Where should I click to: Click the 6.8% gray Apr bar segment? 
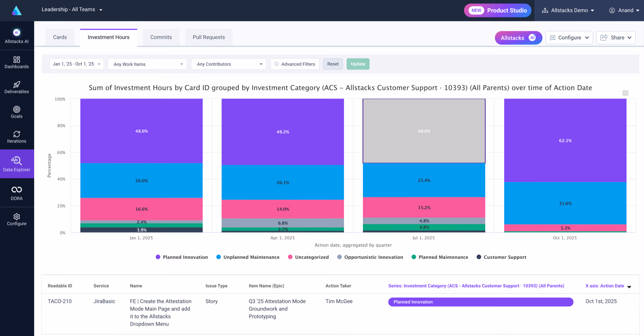[283, 223]
